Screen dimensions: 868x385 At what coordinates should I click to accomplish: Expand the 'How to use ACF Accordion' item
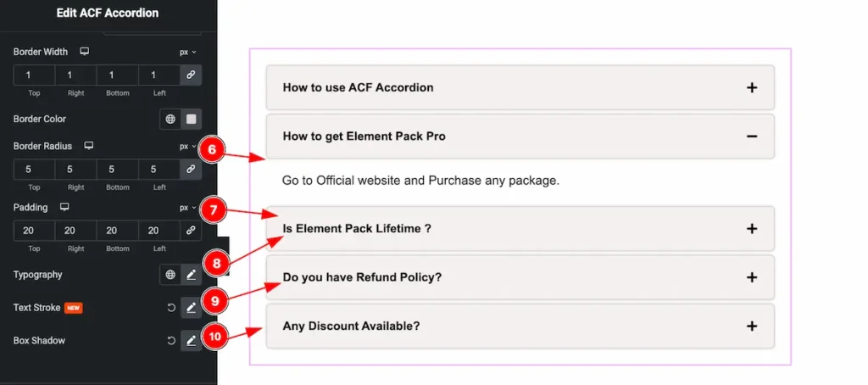point(520,87)
